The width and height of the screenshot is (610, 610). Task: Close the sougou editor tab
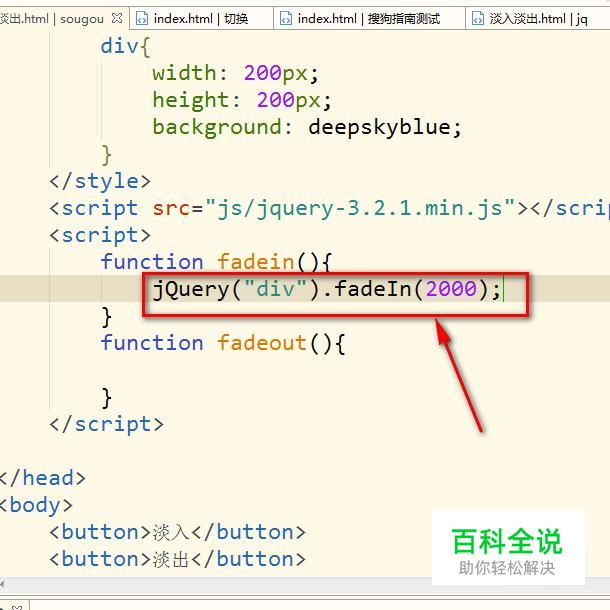(117, 18)
